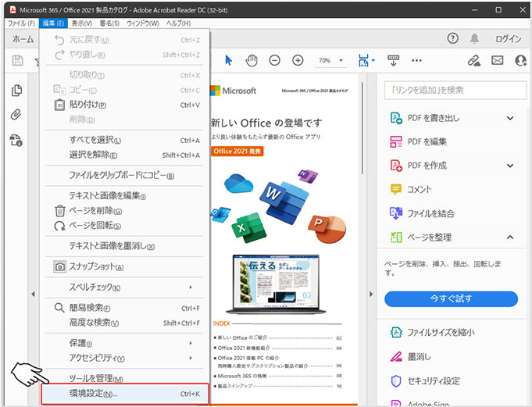Click the save floppy disk icon

[x=18, y=60]
